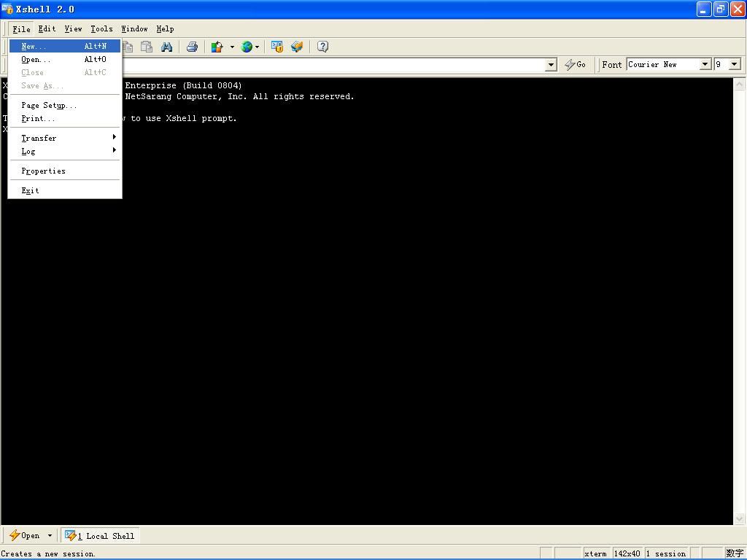Open the Edit menu
Viewport: 747px width, 560px height.
pos(47,28)
